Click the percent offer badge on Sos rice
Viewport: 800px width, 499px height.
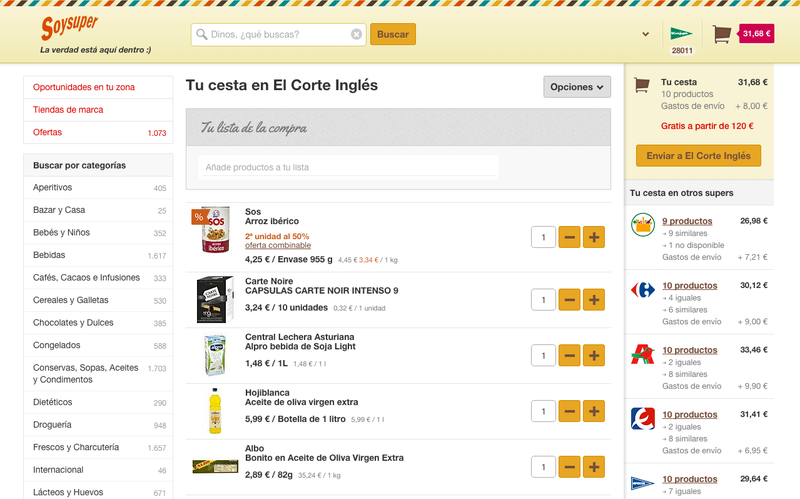198,217
